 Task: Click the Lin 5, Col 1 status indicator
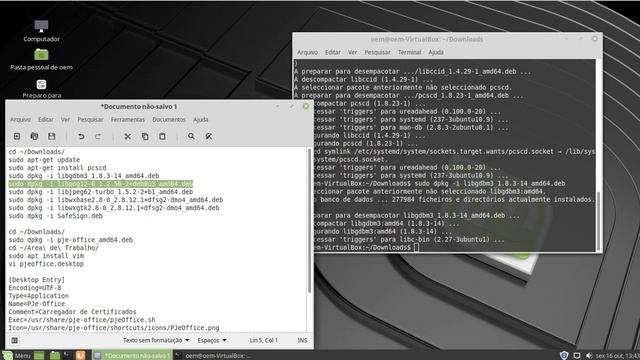264,340
